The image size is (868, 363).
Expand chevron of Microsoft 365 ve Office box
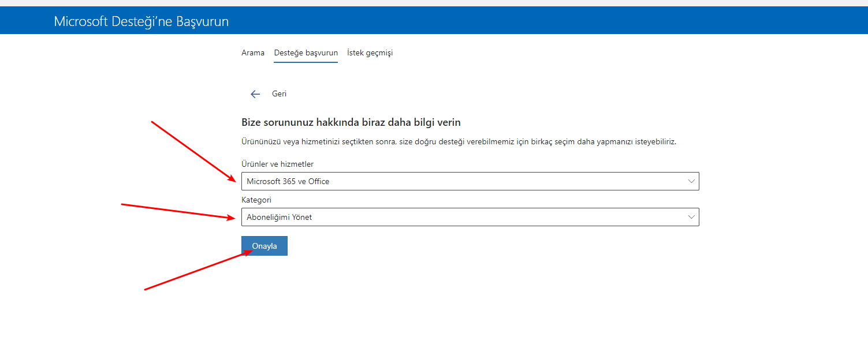click(691, 181)
